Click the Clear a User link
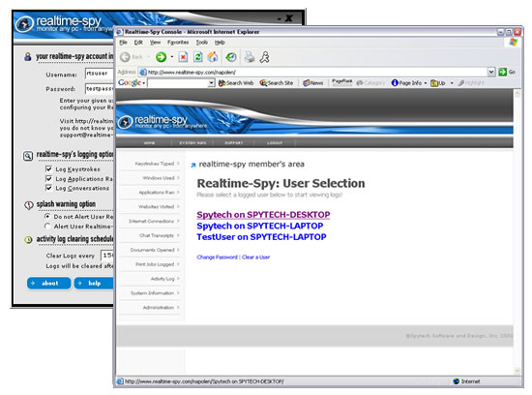 tap(255, 258)
